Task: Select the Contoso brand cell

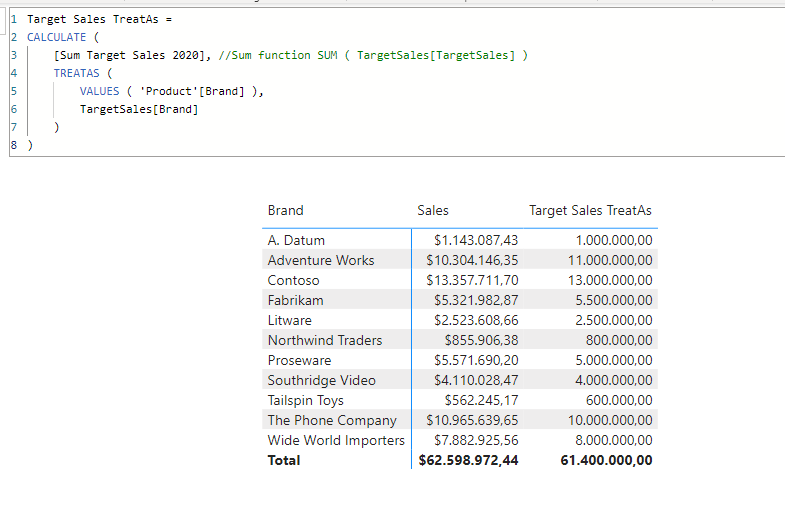Action: pos(293,280)
